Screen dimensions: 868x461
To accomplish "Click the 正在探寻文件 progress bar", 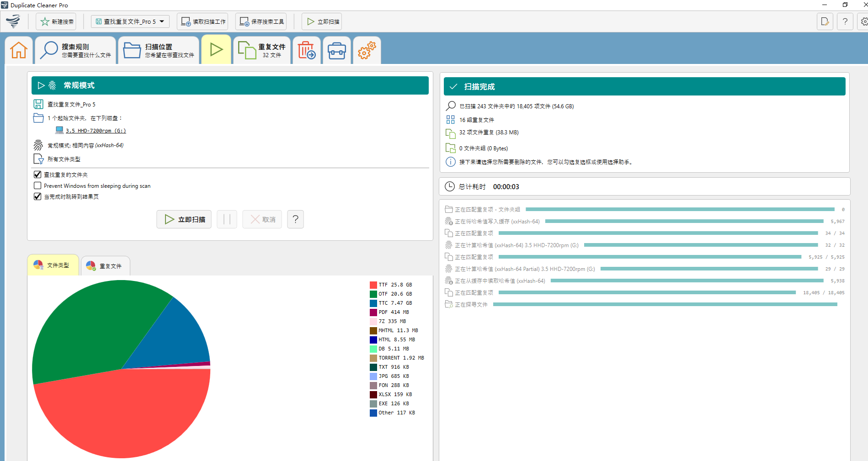I will click(x=665, y=304).
